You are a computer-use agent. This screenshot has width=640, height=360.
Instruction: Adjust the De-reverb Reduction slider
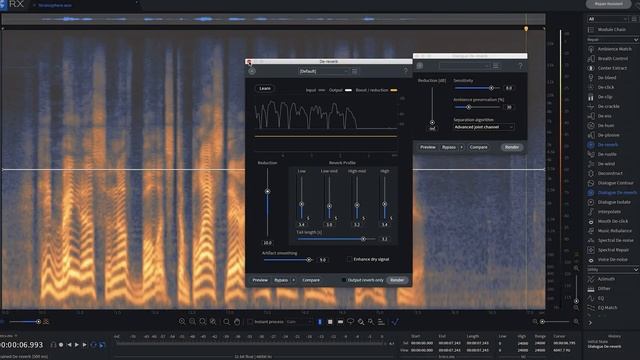pyautogui.click(x=267, y=191)
